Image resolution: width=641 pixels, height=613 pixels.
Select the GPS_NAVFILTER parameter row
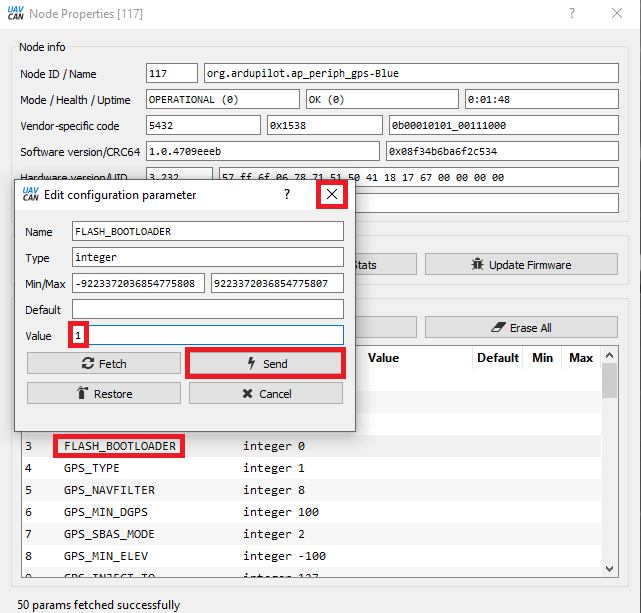[110, 490]
